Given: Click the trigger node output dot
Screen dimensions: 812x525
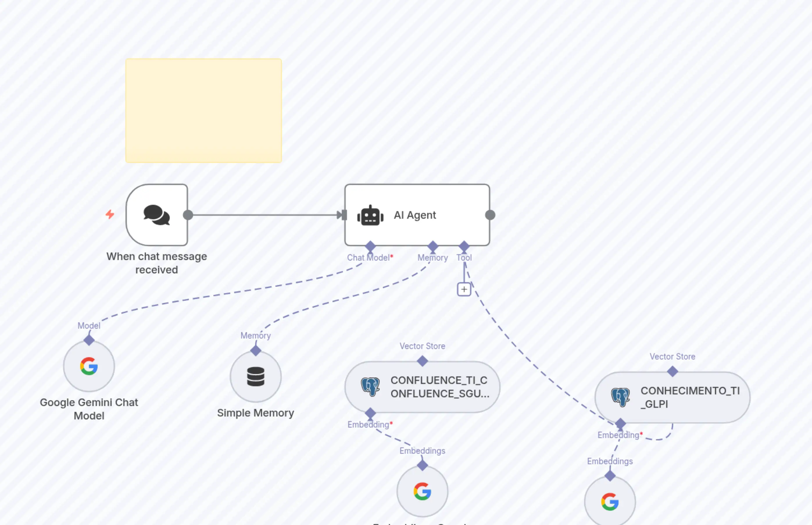Looking at the screenshot, I should (x=188, y=215).
